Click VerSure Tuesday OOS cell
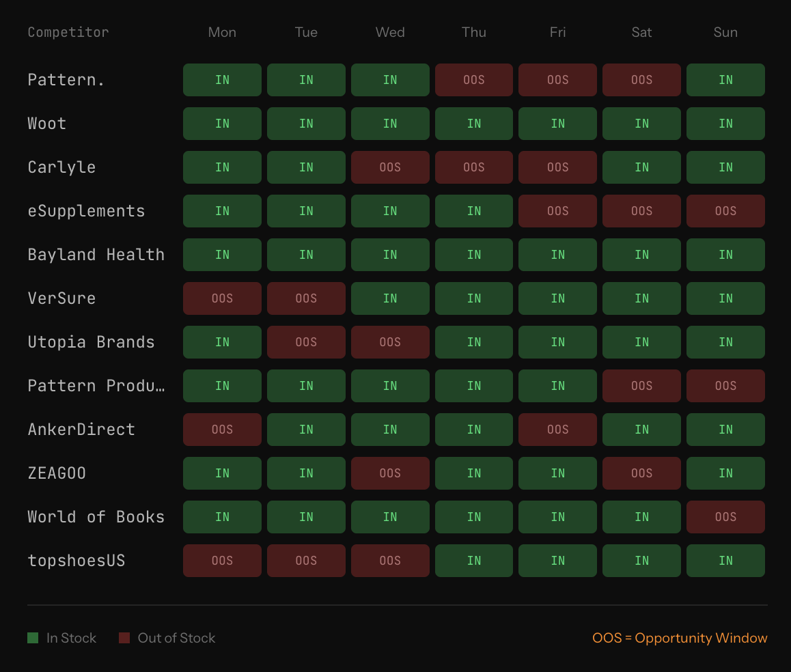The image size is (791, 672). coord(306,298)
